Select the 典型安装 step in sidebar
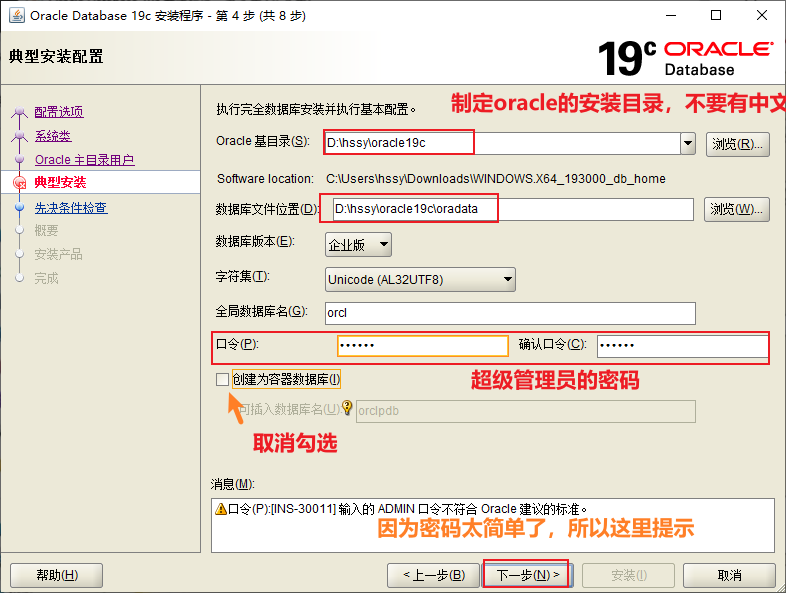The height and width of the screenshot is (593, 786). coord(60,182)
